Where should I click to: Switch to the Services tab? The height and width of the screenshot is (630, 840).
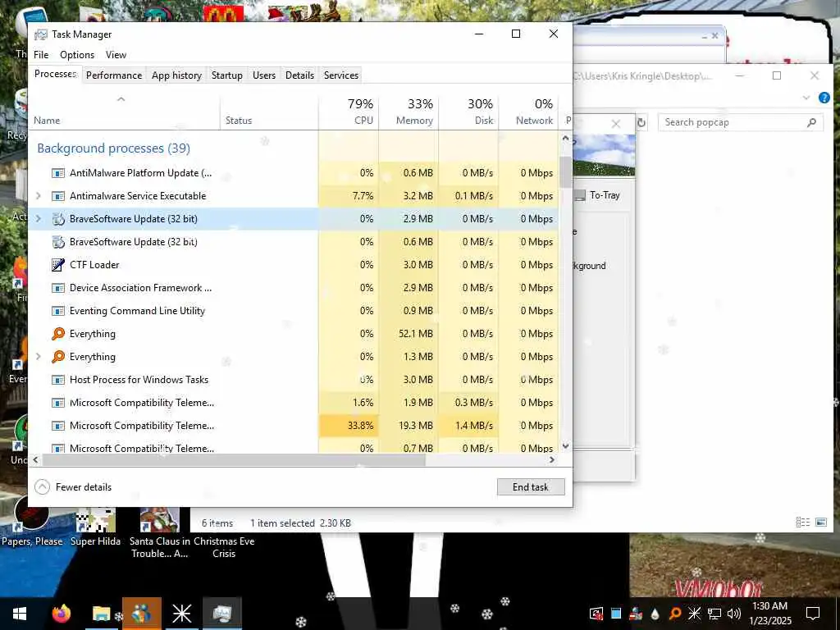click(x=341, y=75)
